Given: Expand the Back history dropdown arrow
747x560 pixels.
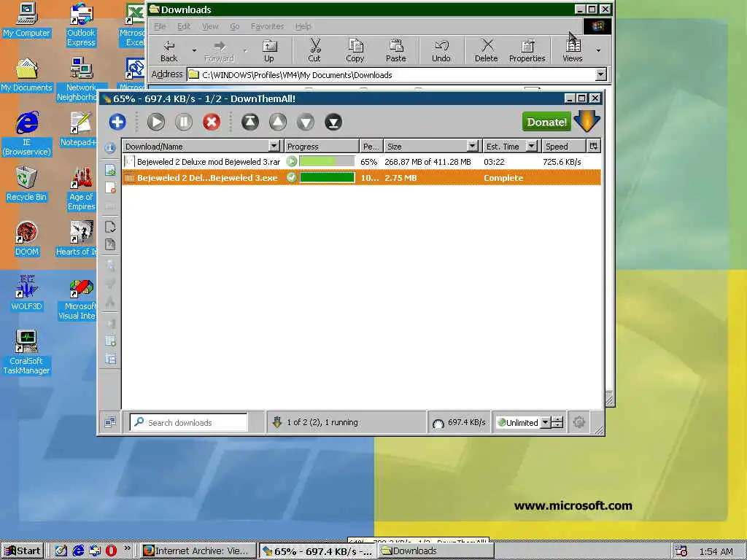Looking at the screenshot, I should [194, 50].
